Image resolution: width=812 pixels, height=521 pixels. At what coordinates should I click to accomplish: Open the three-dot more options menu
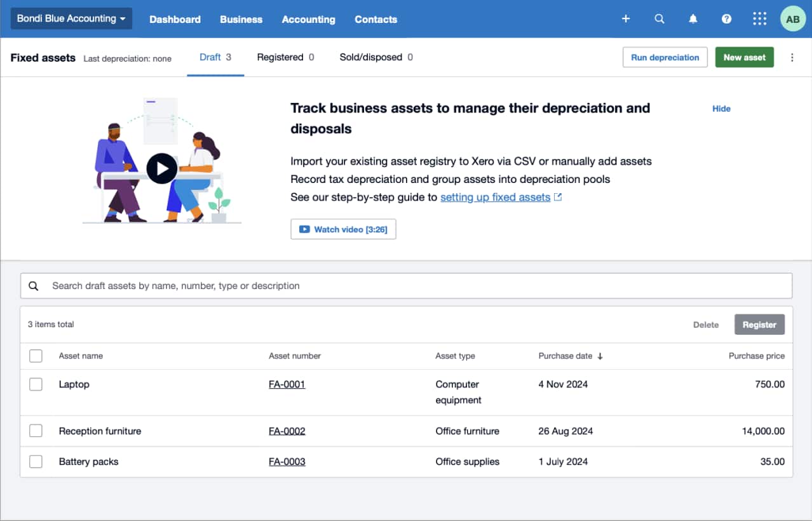pyautogui.click(x=792, y=57)
